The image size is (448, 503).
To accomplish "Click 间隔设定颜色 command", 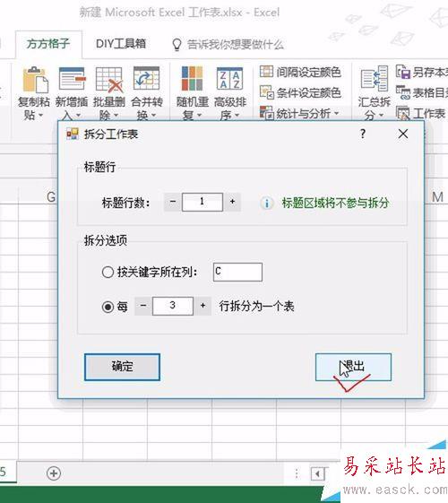I will [x=300, y=72].
